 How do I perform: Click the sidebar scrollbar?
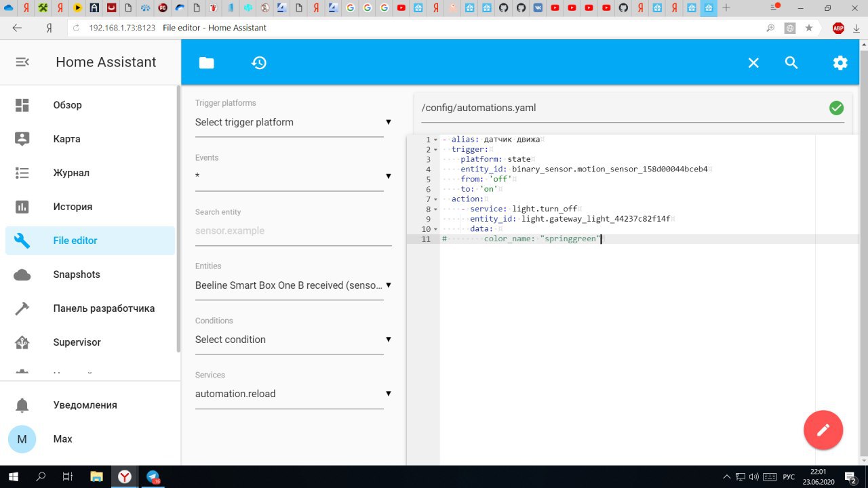[x=178, y=218]
